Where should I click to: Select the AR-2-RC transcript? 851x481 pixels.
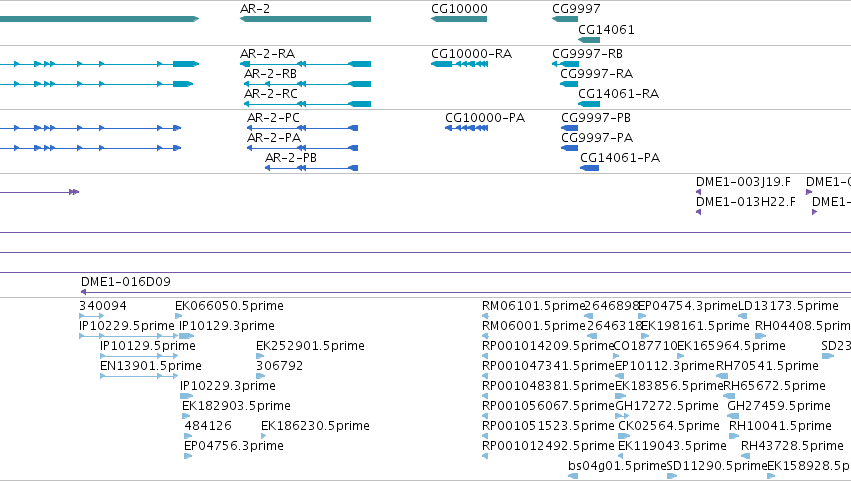[307, 104]
